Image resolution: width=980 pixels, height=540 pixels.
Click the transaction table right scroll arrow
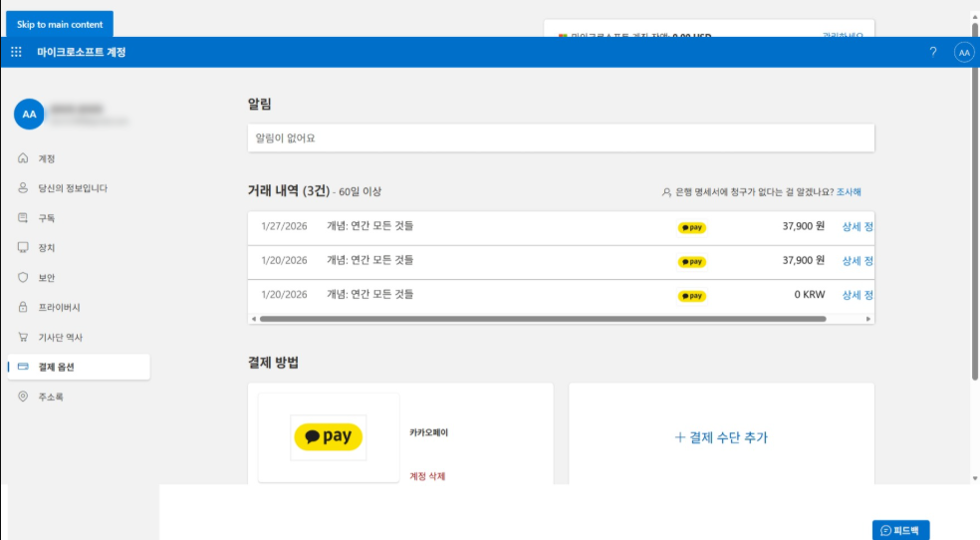coord(868,319)
